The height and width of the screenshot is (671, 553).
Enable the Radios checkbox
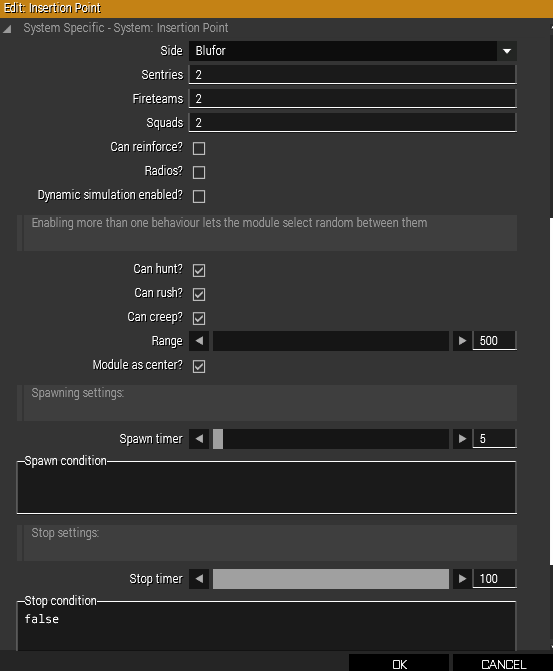click(x=199, y=172)
